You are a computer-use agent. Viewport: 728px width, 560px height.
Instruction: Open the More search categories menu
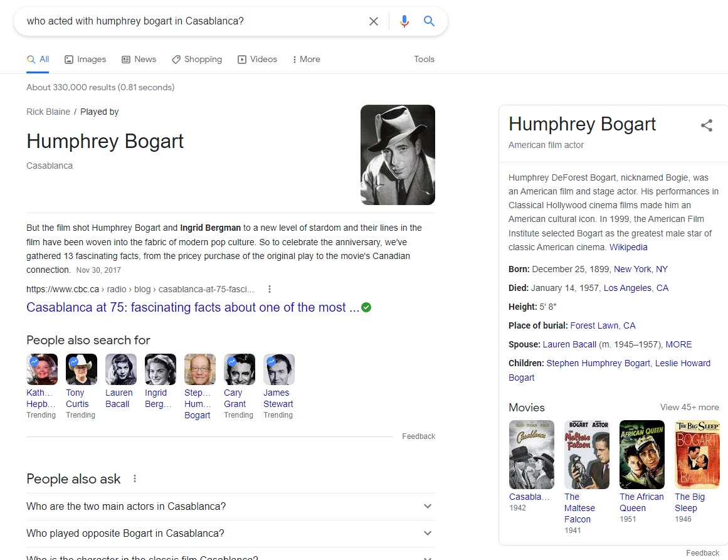coord(307,60)
